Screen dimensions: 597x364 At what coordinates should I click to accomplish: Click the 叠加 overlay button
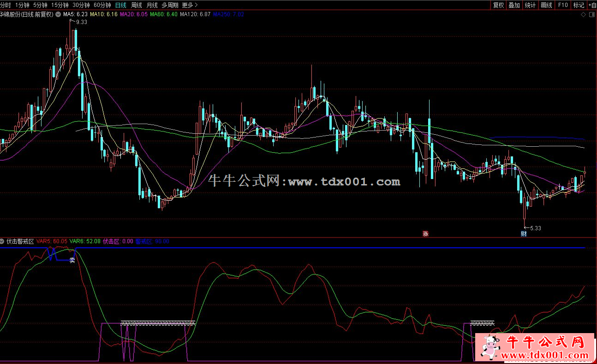(514, 5)
